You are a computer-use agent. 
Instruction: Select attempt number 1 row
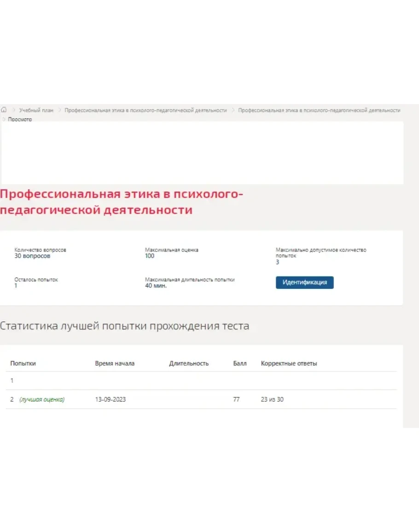point(12,381)
